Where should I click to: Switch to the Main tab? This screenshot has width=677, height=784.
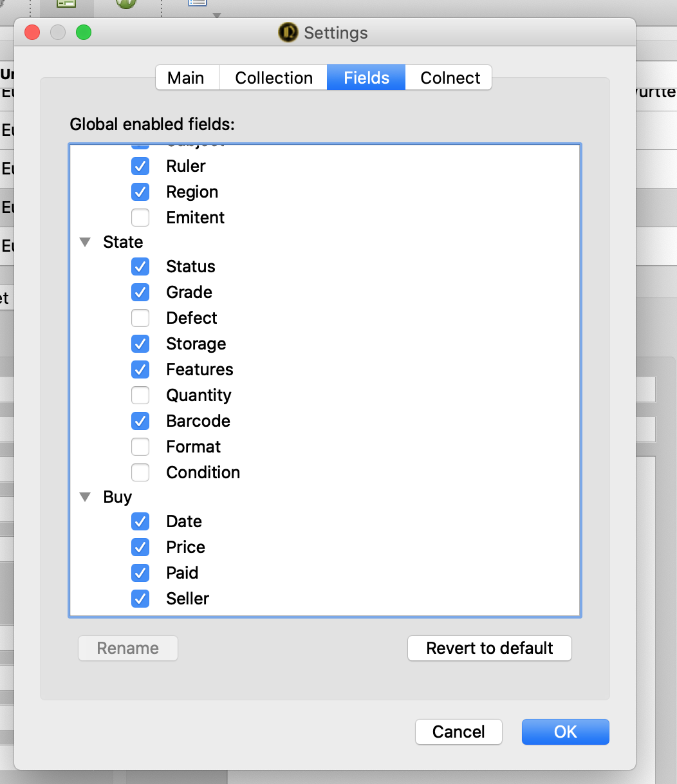[x=186, y=78]
